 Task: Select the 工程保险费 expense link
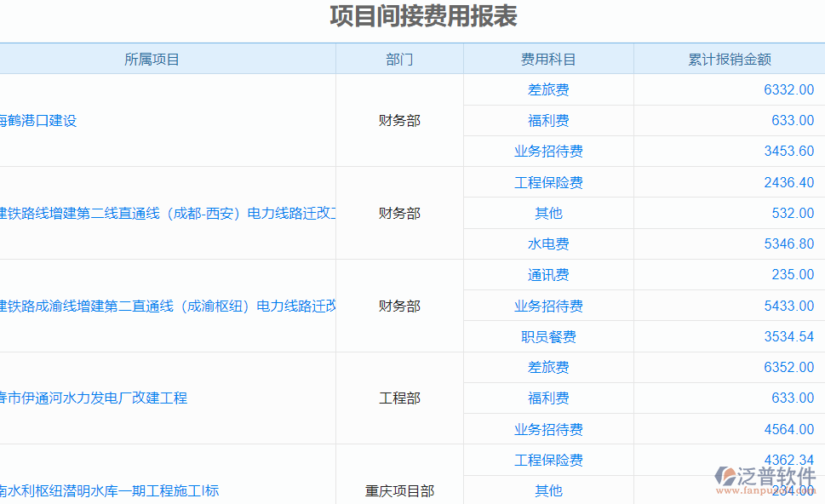(x=549, y=182)
